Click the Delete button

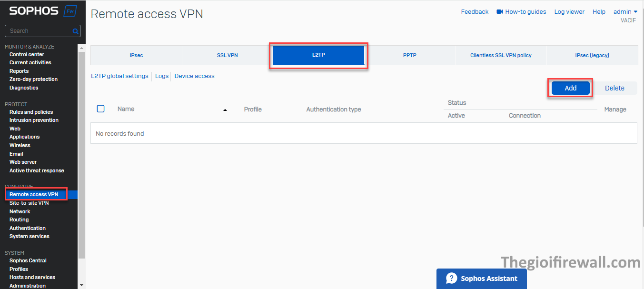pos(614,88)
